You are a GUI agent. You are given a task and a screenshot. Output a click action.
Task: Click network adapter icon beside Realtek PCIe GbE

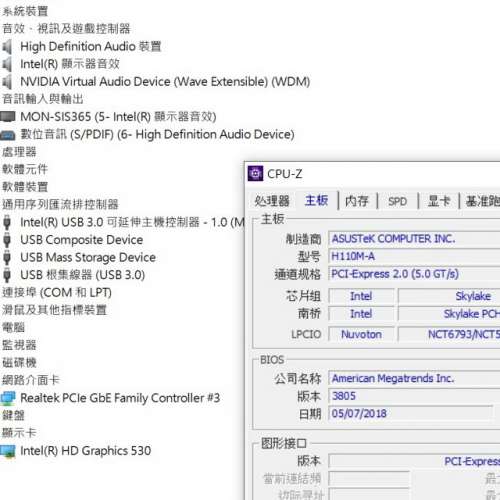click(8, 398)
